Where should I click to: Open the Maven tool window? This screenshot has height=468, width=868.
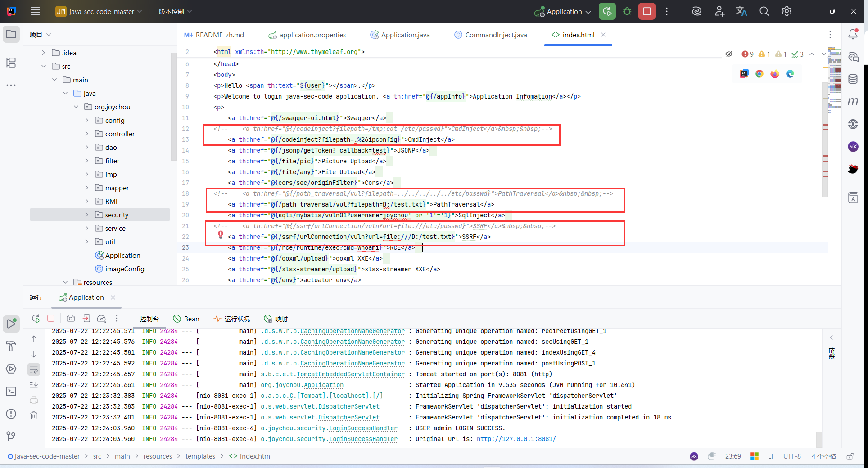tap(853, 102)
